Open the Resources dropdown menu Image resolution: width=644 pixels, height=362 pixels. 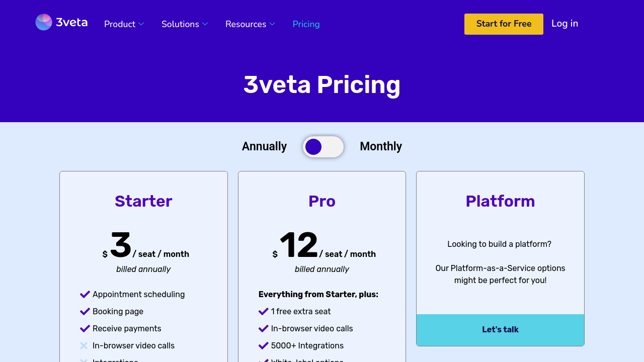[x=250, y=24]
